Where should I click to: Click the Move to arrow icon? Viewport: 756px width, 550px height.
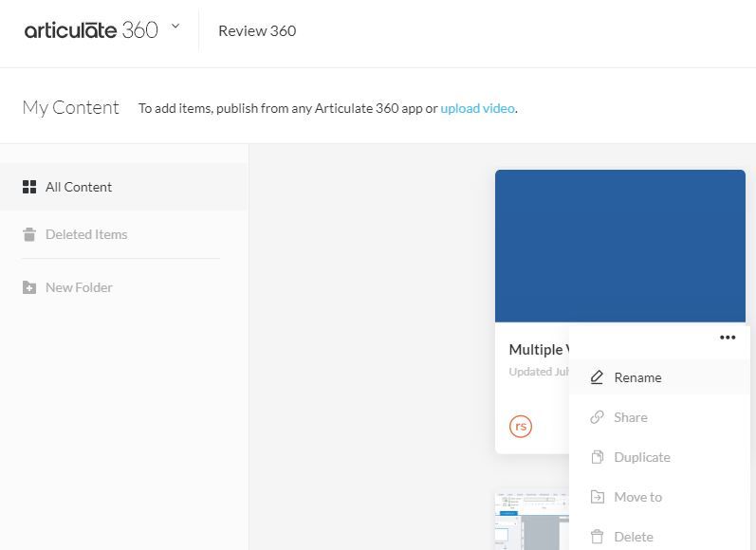click(598, 497)
